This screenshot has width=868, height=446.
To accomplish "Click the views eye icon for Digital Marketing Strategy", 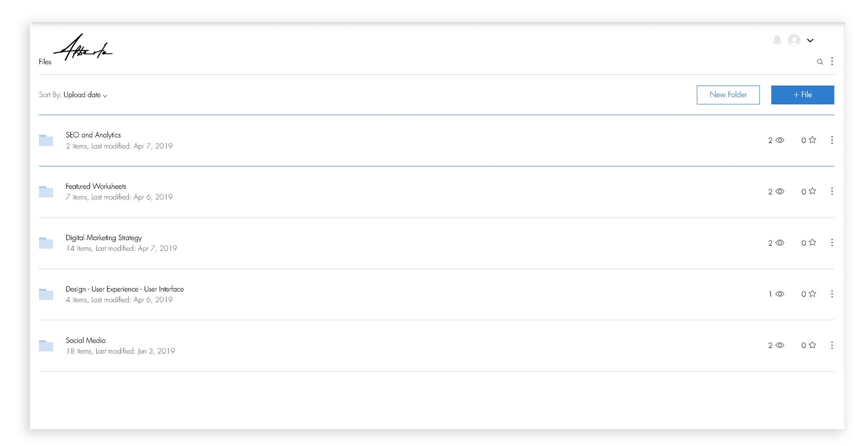I will [780, 243].
